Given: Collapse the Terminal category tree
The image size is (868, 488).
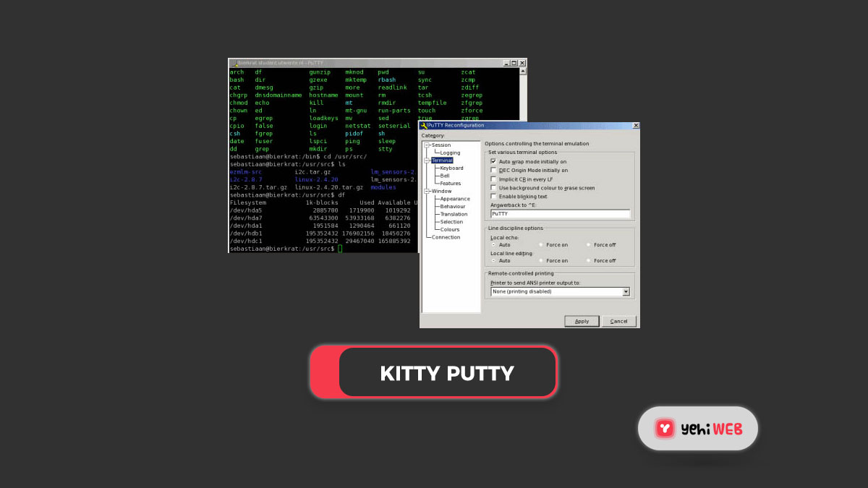Looking at the screenshot, I should [x=427, y=160].
